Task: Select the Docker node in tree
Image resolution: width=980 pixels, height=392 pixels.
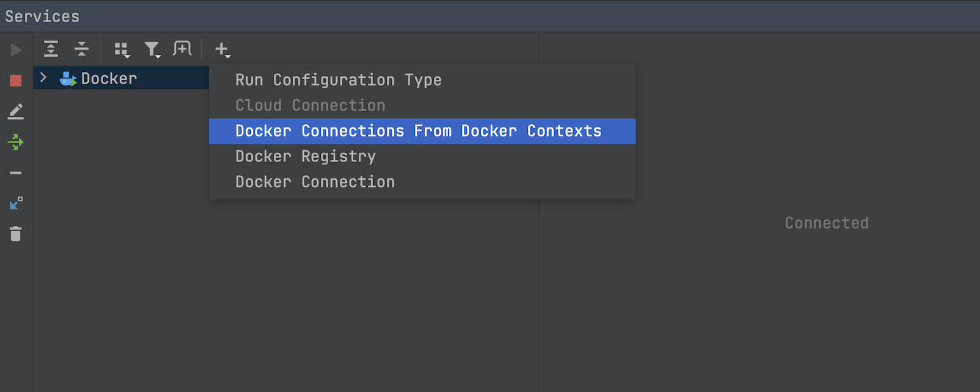Action: pos(109,79)
